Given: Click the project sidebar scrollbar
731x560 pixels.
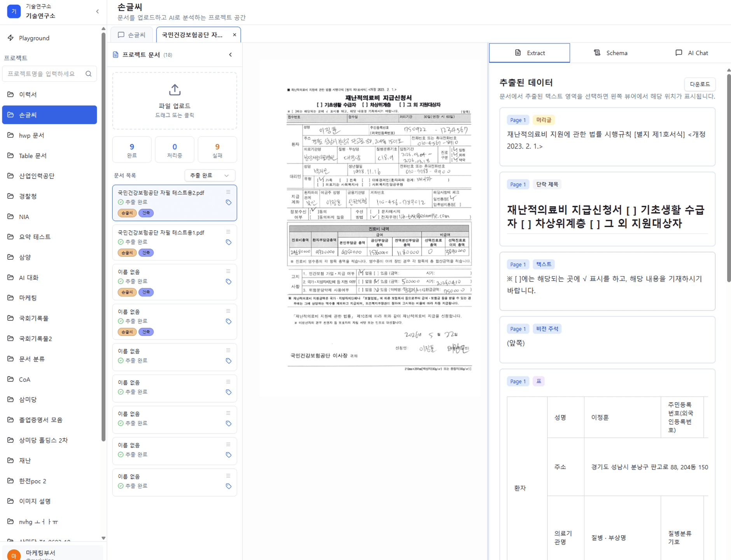Looking at the screenshot, I should (x=103, y=236).
